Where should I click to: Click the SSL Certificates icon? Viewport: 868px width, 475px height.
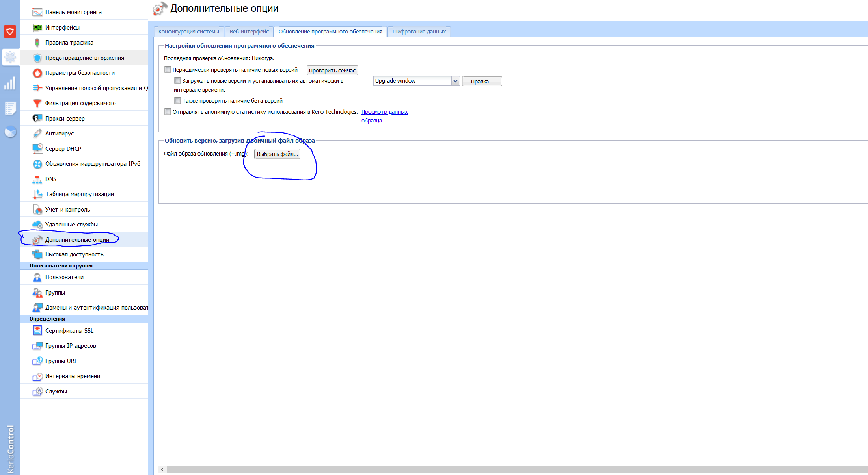[x=37, y=331]
